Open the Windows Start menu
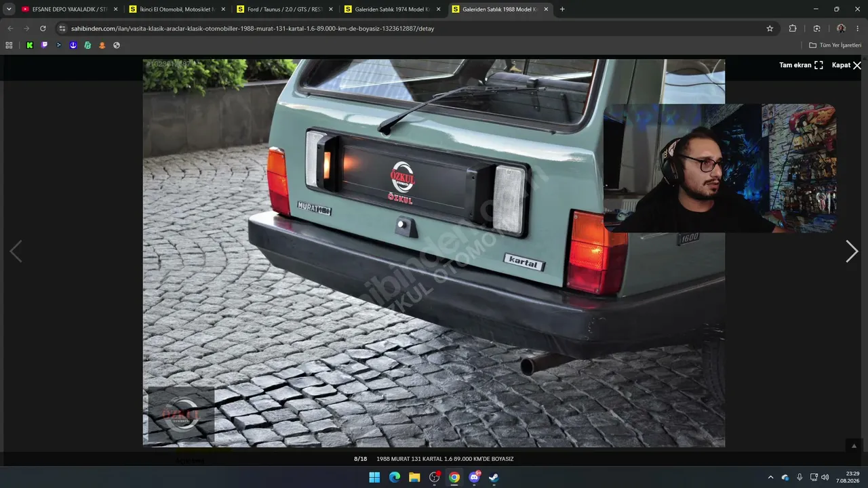The width and height of the screenshot is (868, 488). point(374,477)
